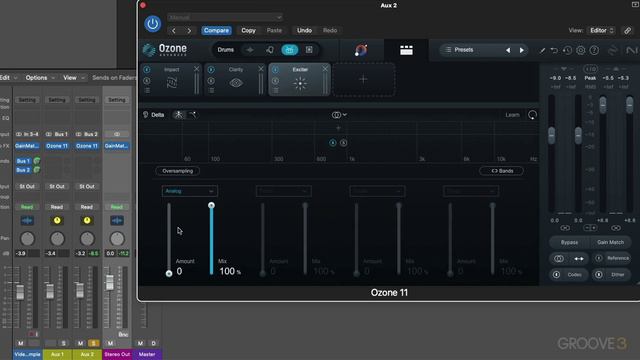Load previous Ozone preset arrow
640x360 pixels.
pyautogui.click(x=508, y=50)
